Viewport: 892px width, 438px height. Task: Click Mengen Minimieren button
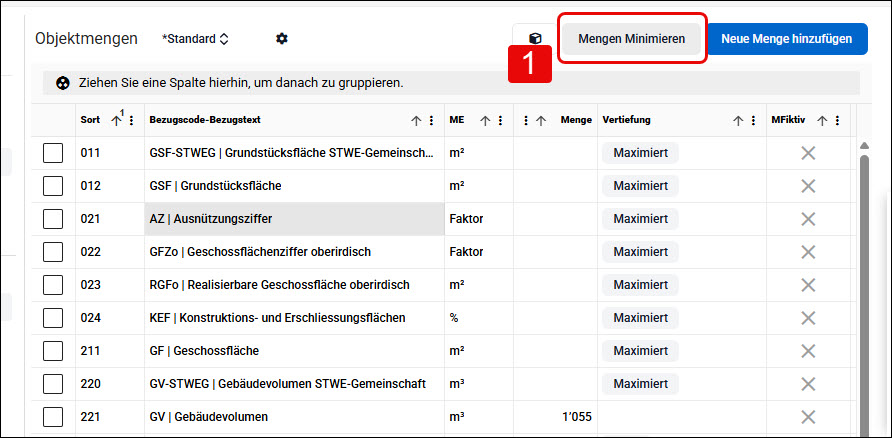tap(631, 39)
